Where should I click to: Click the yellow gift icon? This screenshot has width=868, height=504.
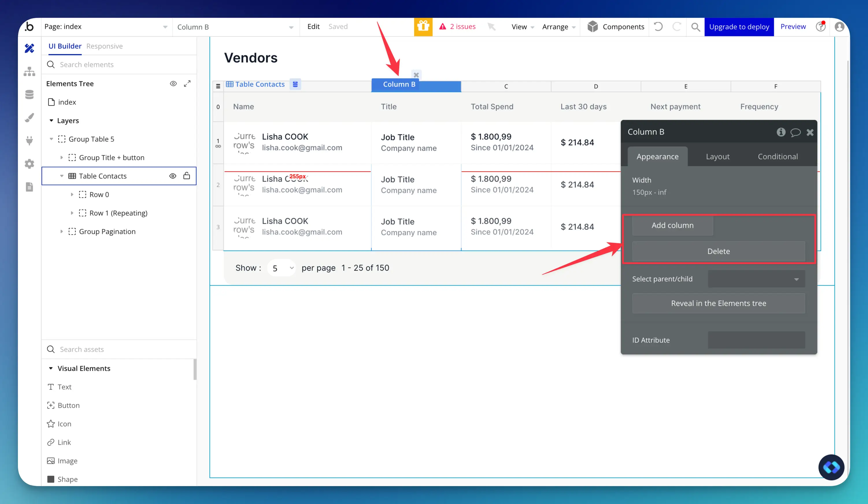pos(423,27)
